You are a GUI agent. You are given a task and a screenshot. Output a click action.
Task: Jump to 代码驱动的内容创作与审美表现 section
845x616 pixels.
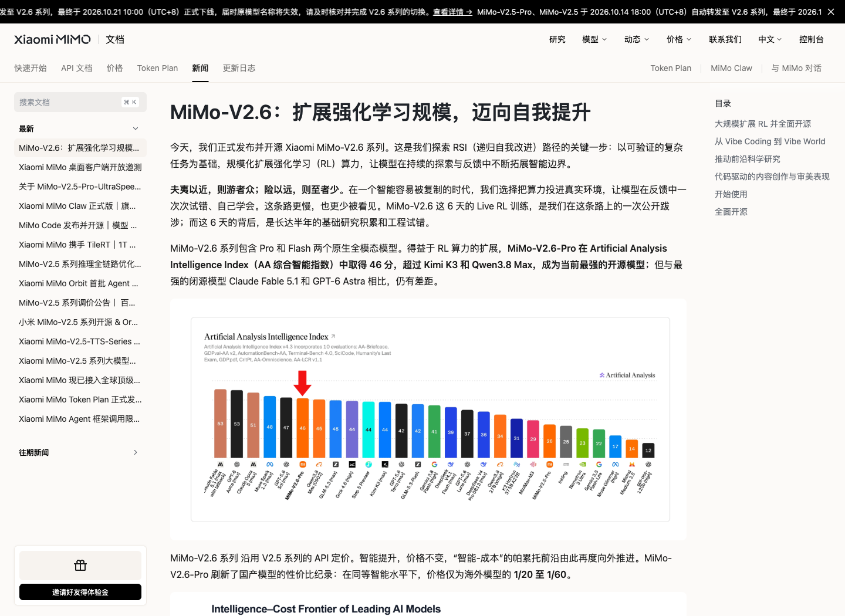(x=772, y=177)
